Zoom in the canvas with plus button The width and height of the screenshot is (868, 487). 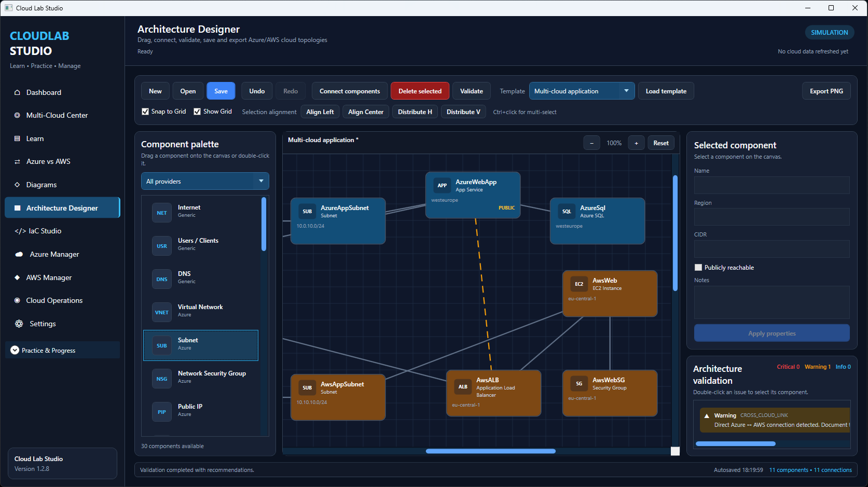coord(637,143)
